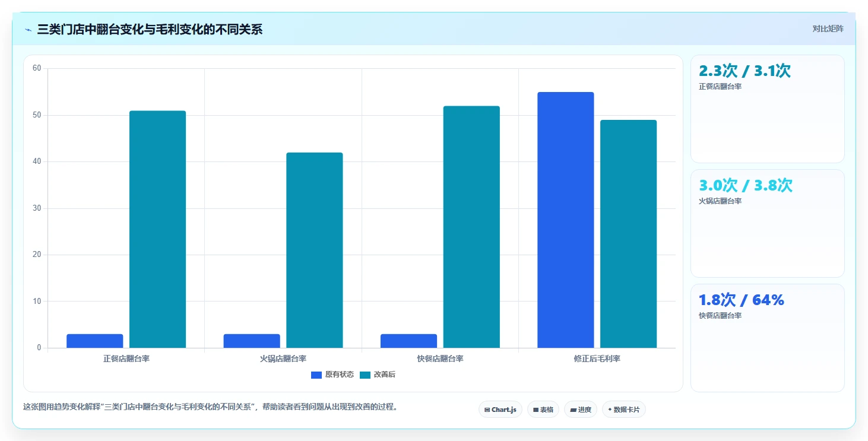Click the 1.8次 / 64% card value

pyautogui.click(x=742, y=300)
